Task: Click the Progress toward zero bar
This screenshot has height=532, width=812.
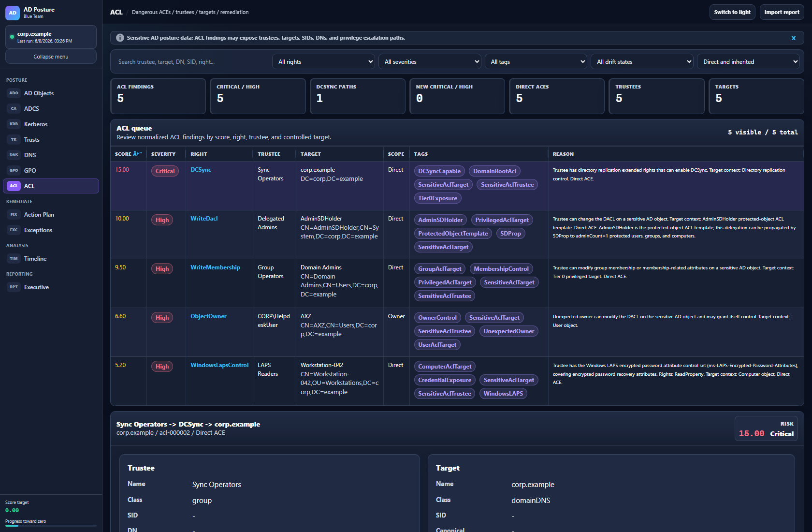Action: pyautogui.click(x=51, y=526)
